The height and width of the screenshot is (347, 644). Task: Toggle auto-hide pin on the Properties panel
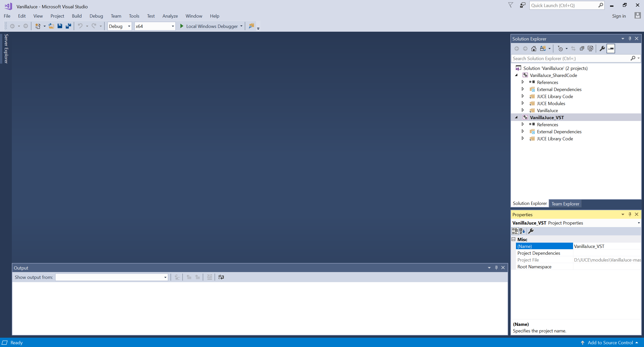tap(630, 214)
